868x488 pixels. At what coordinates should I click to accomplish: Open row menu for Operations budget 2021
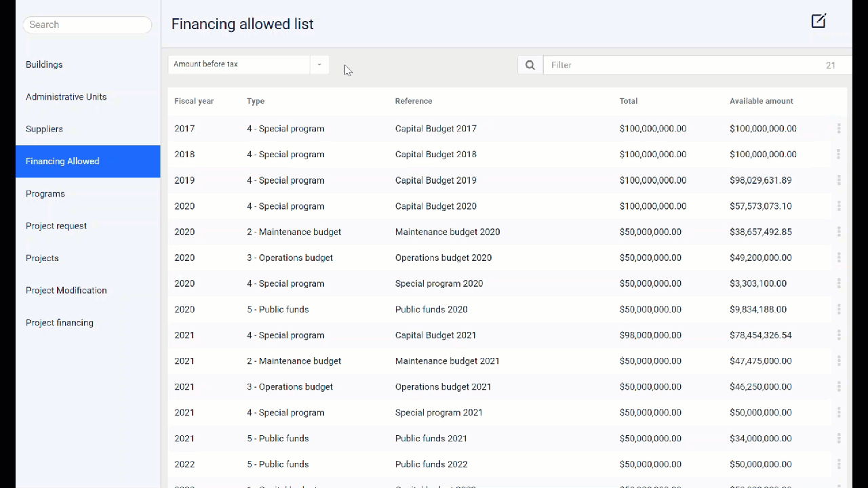839,386
